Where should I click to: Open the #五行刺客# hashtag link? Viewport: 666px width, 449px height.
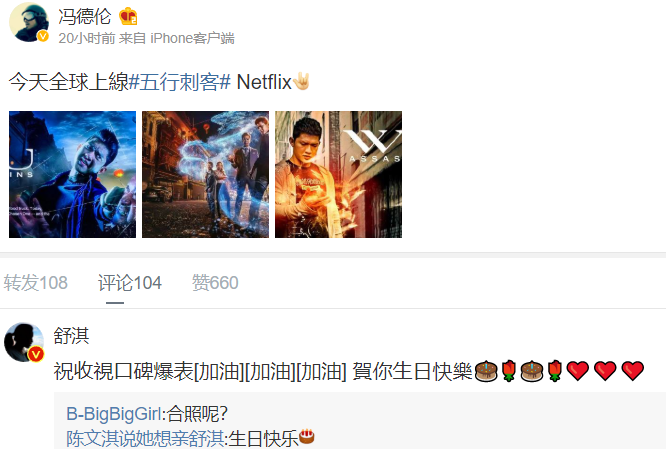coord(180,82)
